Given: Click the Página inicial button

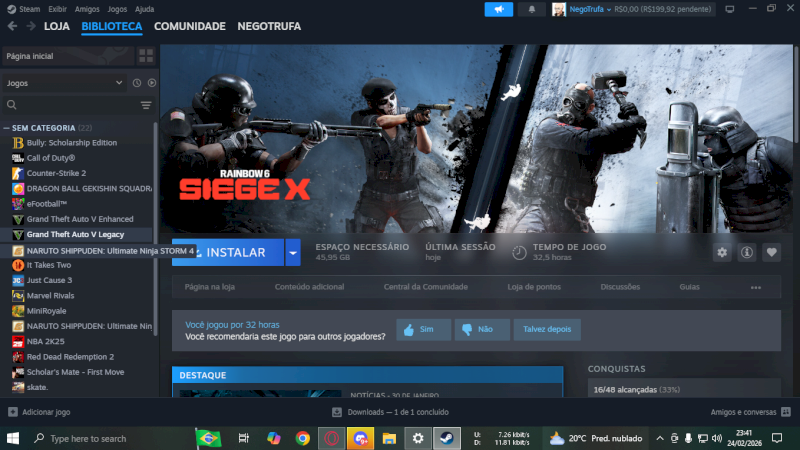Looking at the screenshot, I should coord(68,56).
